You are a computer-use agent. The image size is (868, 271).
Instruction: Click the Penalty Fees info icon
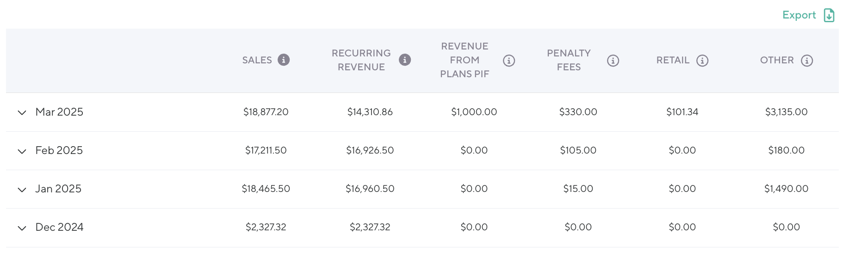(x=613, y=61)
